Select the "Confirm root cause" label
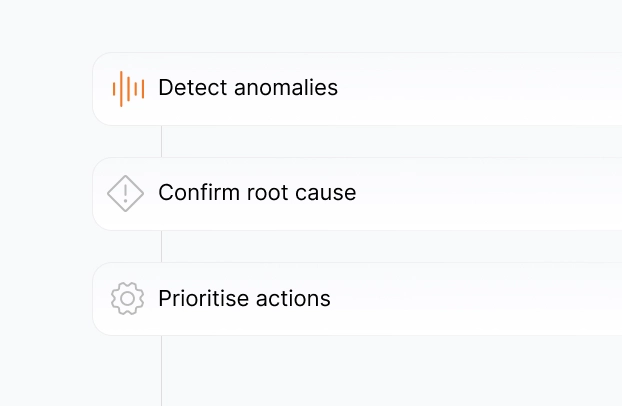 point(257,192)
